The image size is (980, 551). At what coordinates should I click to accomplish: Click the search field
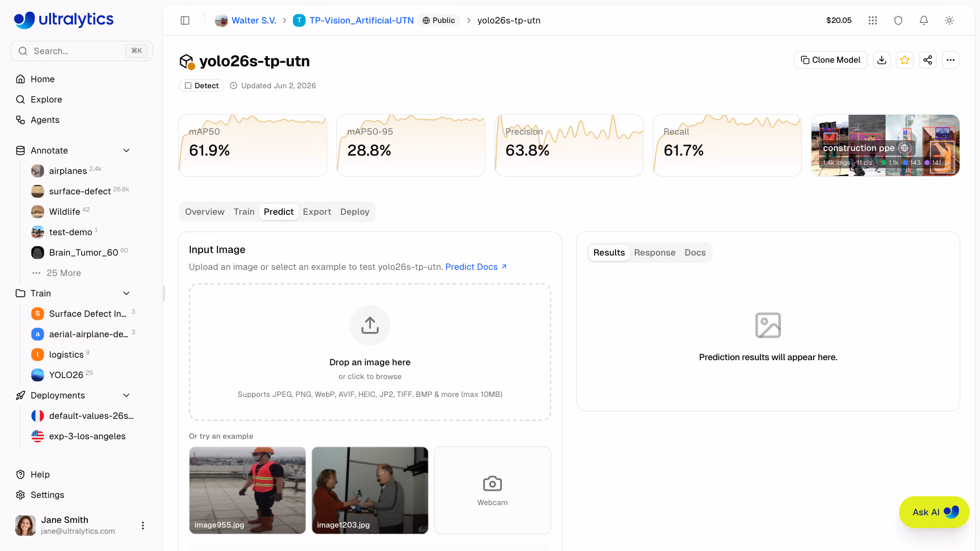pos(82,51)
